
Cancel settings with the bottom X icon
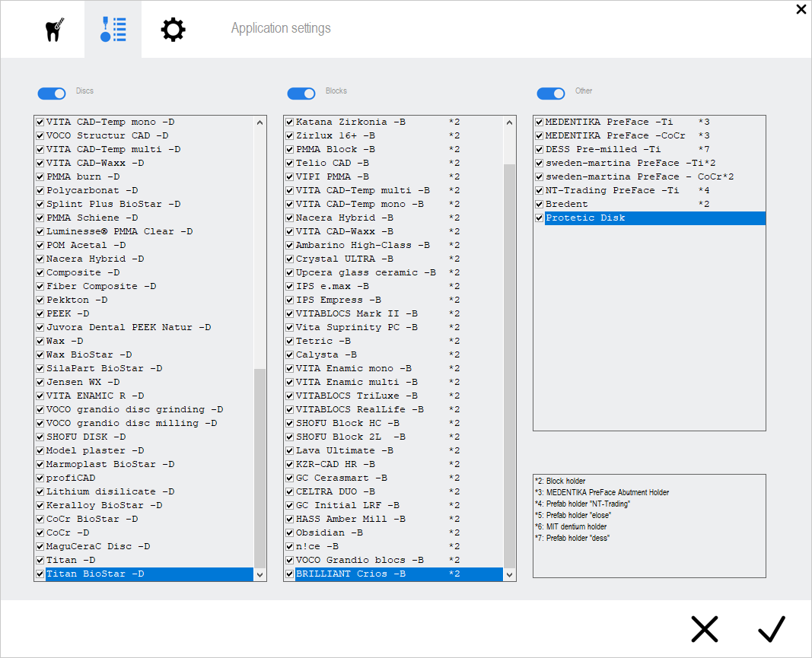click(x=704, y=629)
